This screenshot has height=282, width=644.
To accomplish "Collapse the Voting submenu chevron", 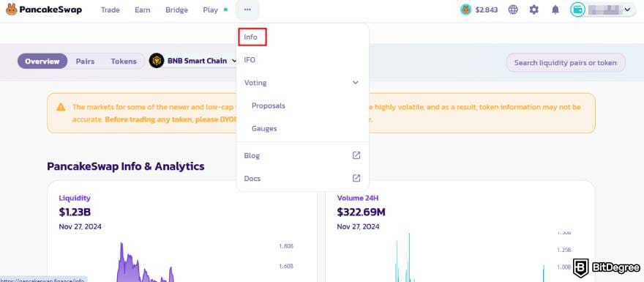I will click(356, 83).
